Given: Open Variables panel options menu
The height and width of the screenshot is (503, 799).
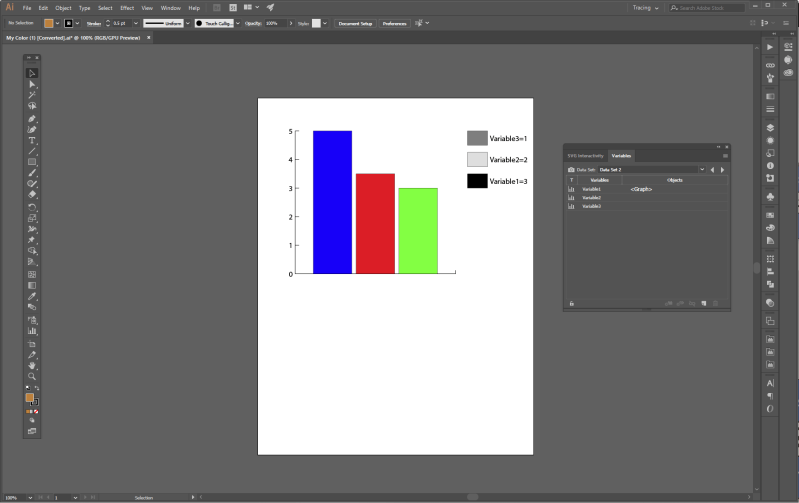Looking at the screenshot, I should tap(725, 156).
